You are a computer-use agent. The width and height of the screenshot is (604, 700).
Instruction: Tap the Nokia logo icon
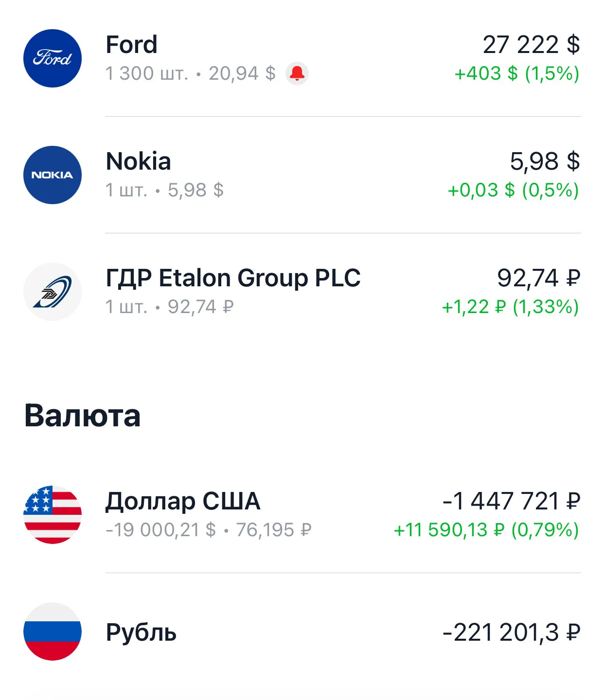(53, 175)
